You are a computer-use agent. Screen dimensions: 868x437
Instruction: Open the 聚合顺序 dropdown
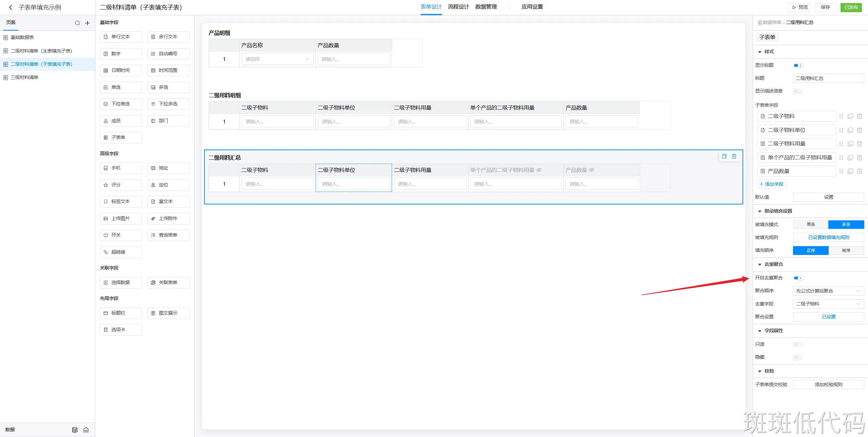tap(828, 291)
